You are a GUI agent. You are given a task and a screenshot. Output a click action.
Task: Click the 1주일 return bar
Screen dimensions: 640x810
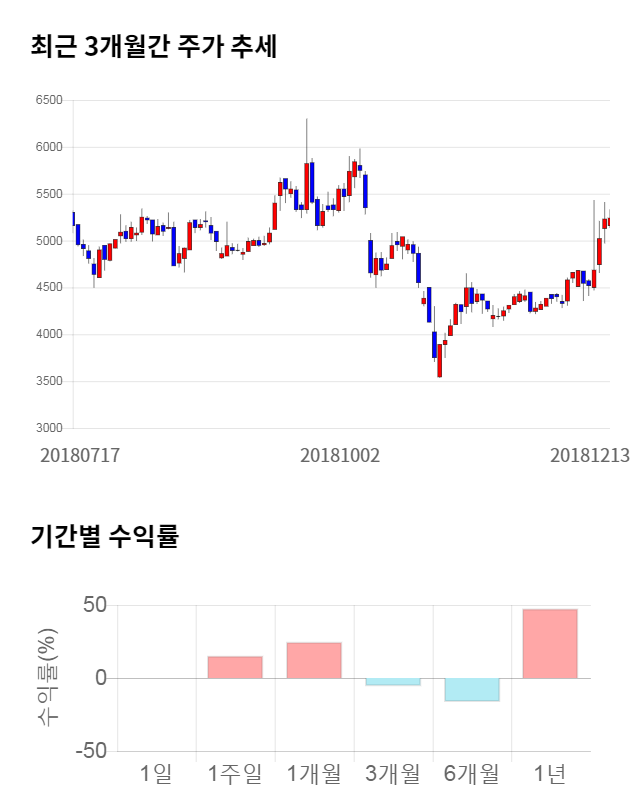[235, 667]
